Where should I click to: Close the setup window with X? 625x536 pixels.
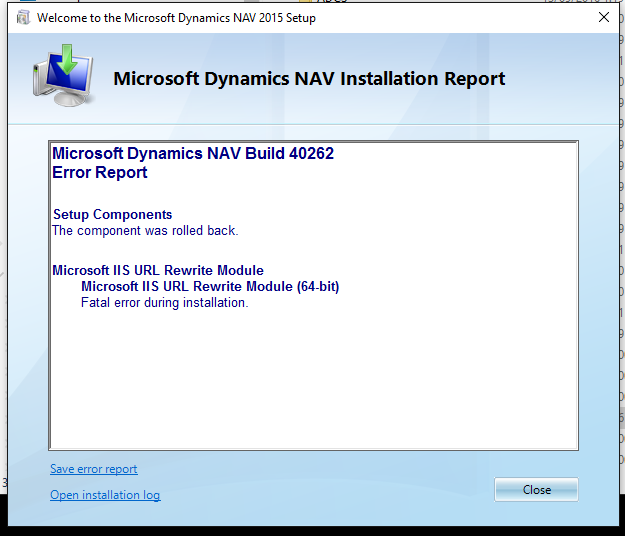tap(604, 17)
